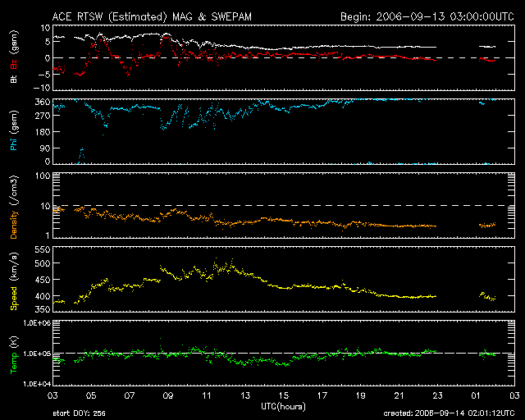Click the orange 'Density (/cm3)' axis label
525x420 pixels.
[14, 207]
